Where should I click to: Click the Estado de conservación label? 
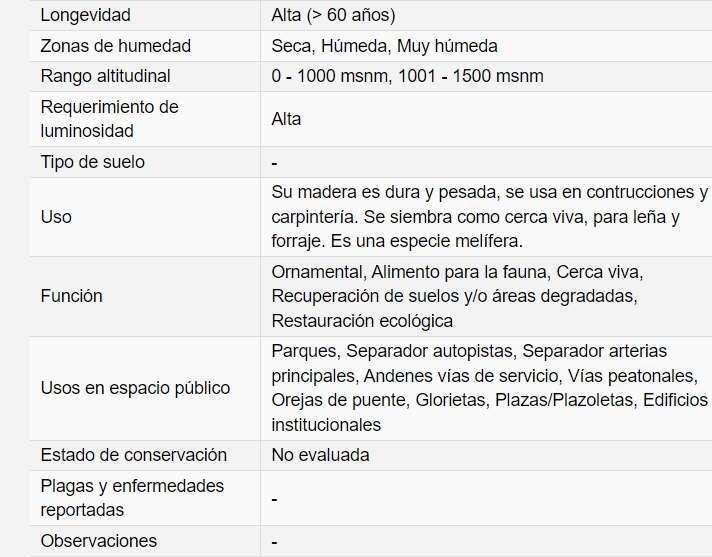(133, 455)
